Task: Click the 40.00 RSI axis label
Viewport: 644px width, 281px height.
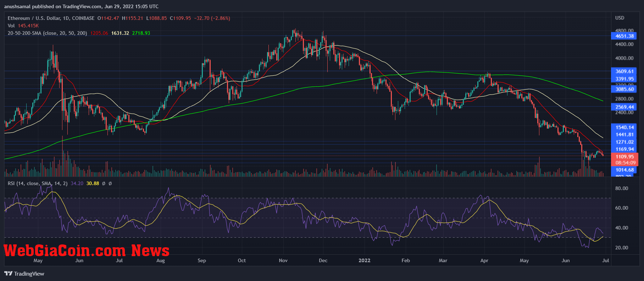Action: point(621,228)
